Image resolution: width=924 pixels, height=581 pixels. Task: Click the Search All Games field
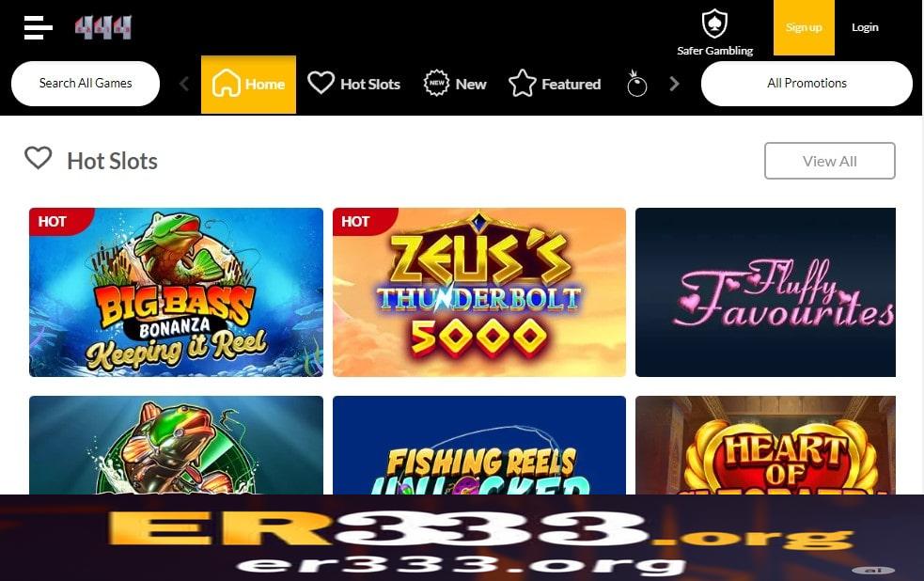(x=86, y=84)
